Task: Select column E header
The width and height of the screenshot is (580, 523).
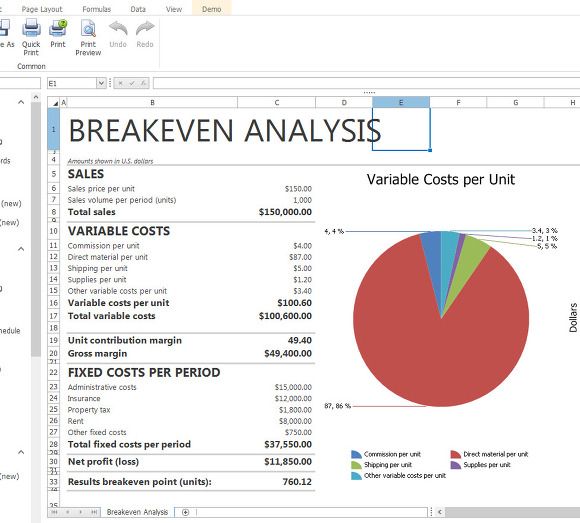Action: pos(401,102)
